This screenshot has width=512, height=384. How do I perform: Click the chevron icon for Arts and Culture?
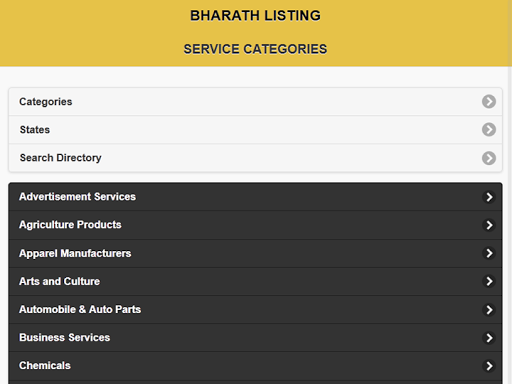click(489, 281)
